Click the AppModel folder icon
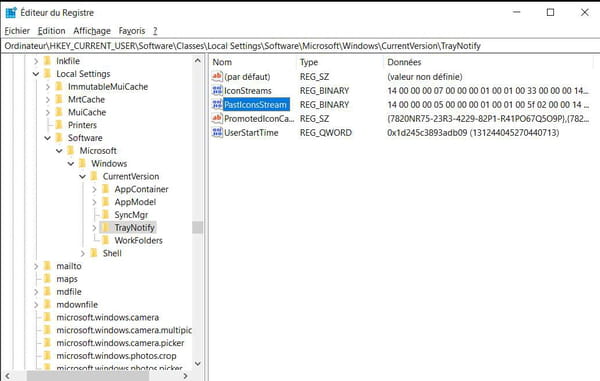 click(x=106, y=202)
